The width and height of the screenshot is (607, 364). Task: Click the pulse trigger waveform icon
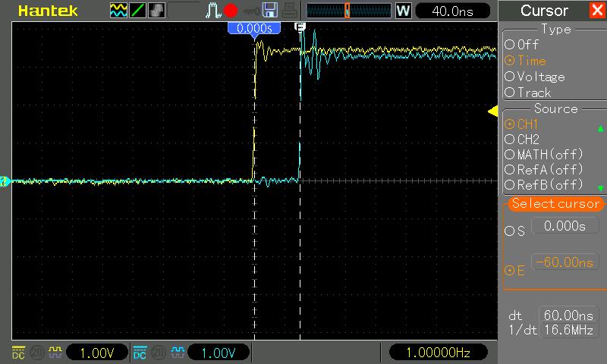(212, 11)
